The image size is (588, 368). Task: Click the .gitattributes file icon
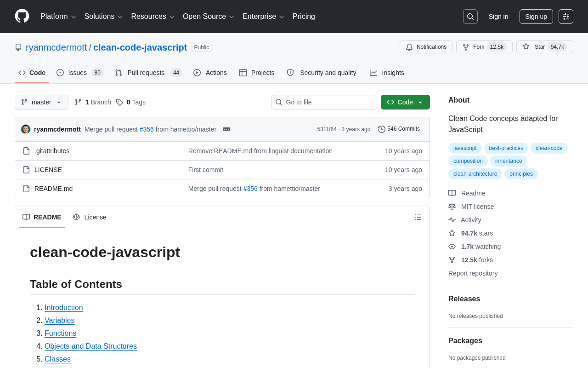coord(26,151)
